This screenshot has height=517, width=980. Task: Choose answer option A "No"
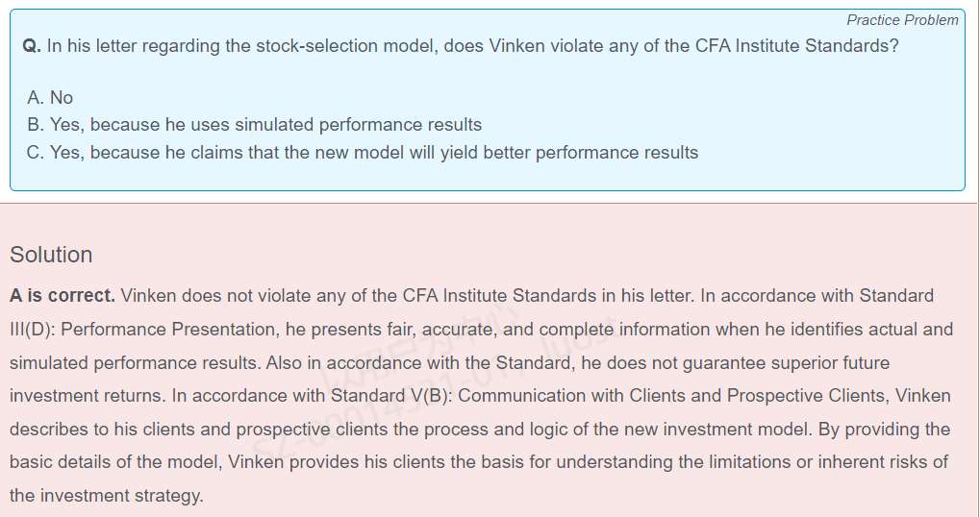click(x=50, y=97)
